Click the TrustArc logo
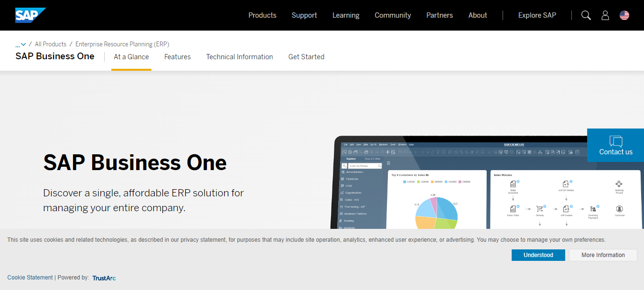 104,278
